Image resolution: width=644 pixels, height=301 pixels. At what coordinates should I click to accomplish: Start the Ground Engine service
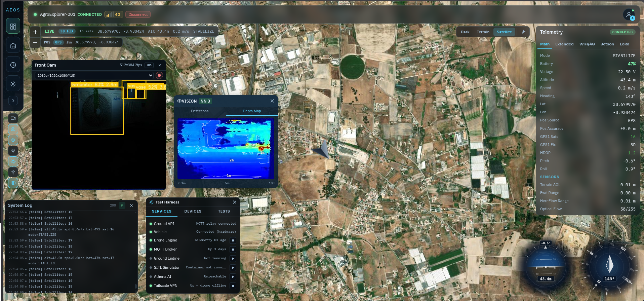[x=233, y=259]
